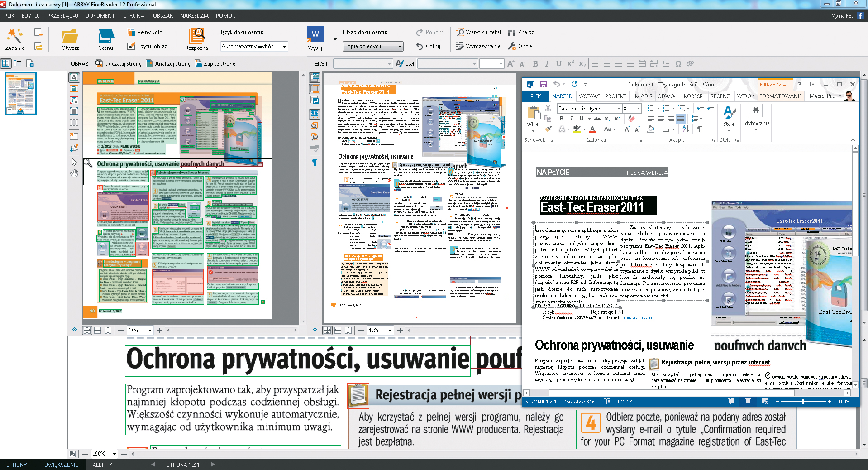Click the Zadanie magic wand icon

[14, 35]
